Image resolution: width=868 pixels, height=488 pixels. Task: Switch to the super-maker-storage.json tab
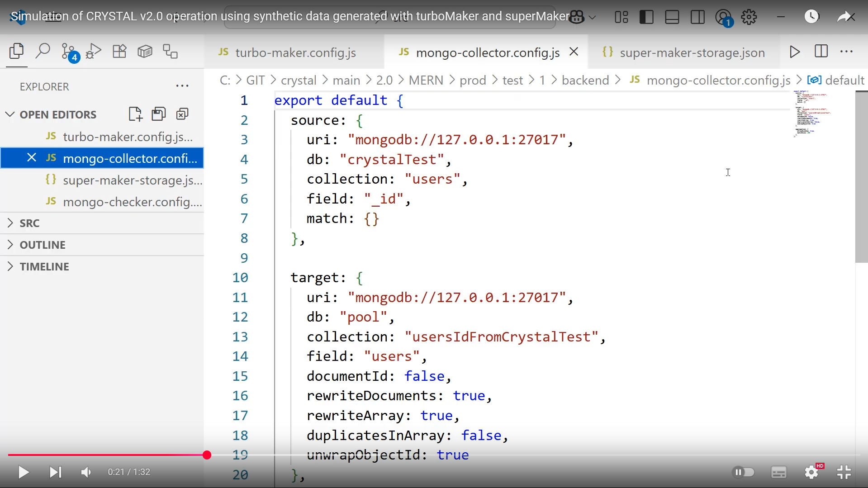click(683, 52)
